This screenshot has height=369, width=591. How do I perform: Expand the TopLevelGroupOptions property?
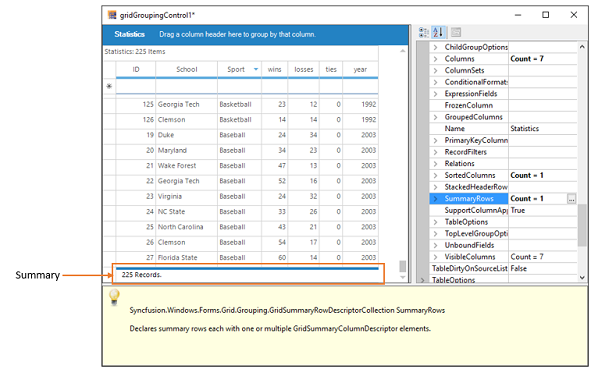pyautogui.click(x=435, y=234)
